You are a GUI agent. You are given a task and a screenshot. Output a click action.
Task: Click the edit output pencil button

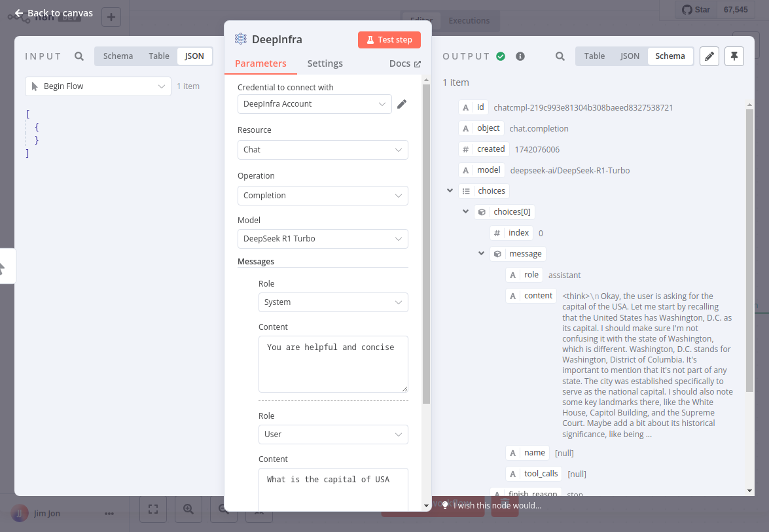pyautogui.click(x=709, y=56)
